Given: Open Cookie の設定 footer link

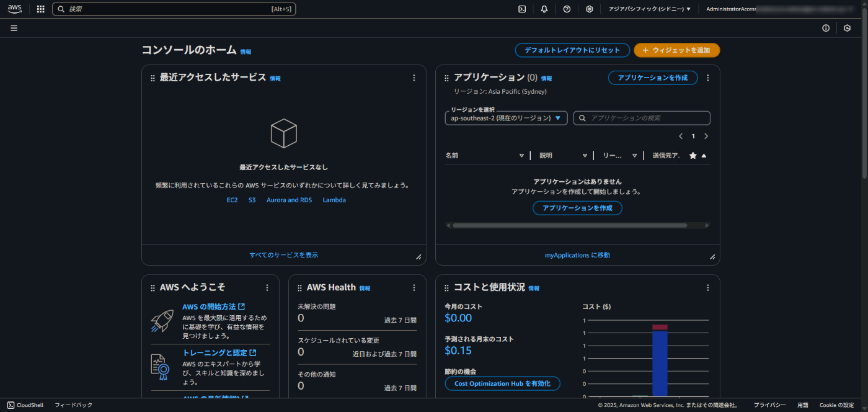Looking at the screenshot, I should [x=836, y=405].
